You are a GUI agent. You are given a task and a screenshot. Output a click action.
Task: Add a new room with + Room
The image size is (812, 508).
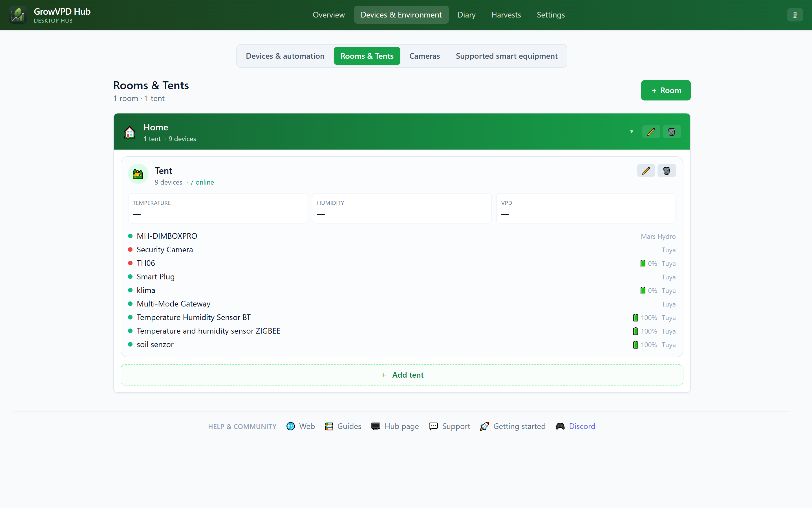click(x=666, y=90)
